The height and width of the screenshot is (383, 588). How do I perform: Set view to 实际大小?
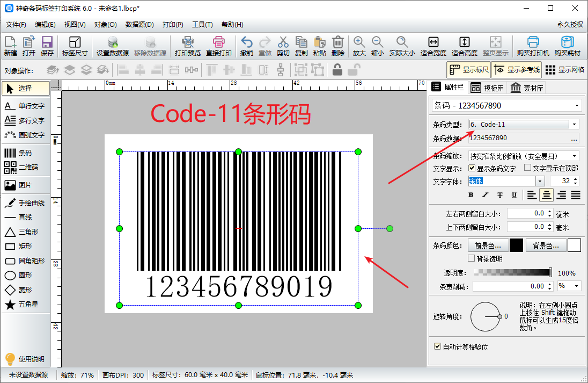402,46
